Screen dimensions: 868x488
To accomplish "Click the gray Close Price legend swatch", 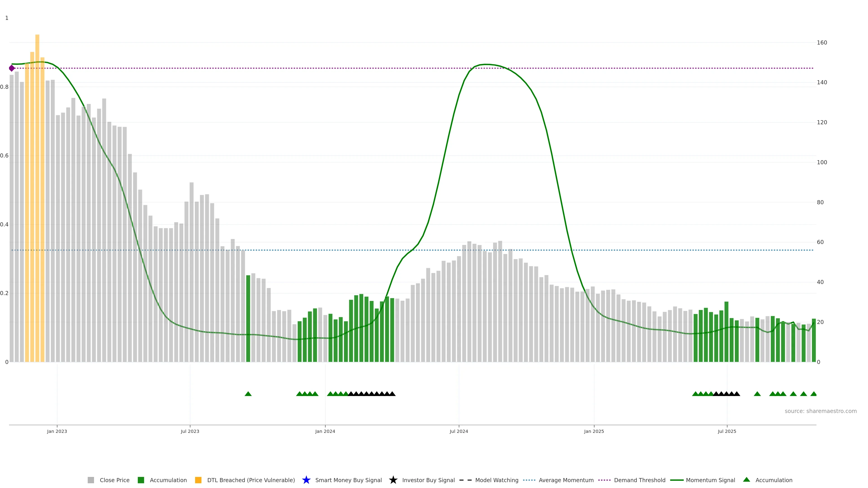I will (x=91, y=480).
